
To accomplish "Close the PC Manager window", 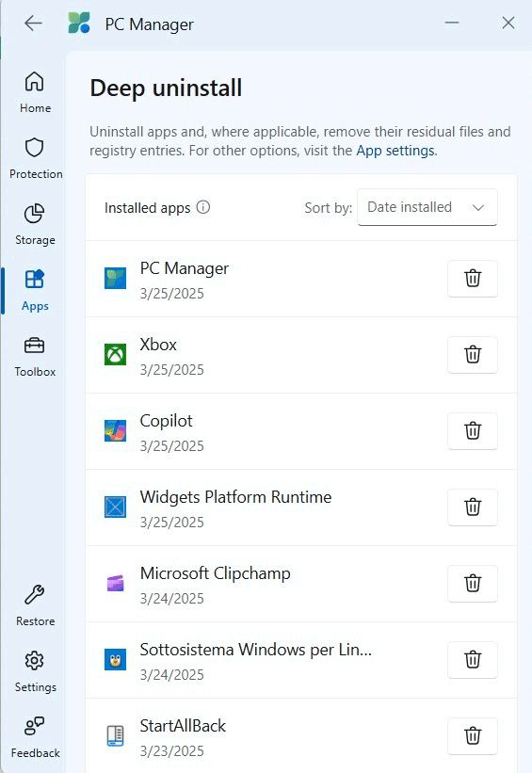I will pyautogui.click(x=508, y=23).
